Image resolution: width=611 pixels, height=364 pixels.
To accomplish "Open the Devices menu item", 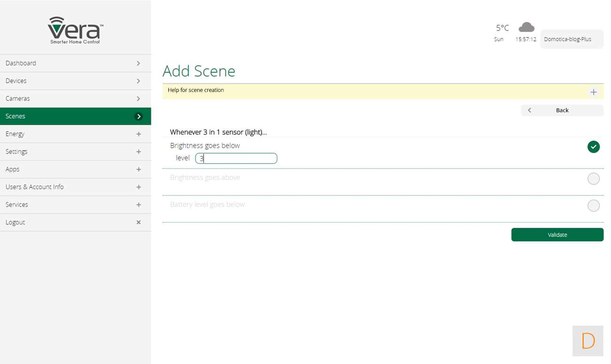I will [x=75, y=81].
